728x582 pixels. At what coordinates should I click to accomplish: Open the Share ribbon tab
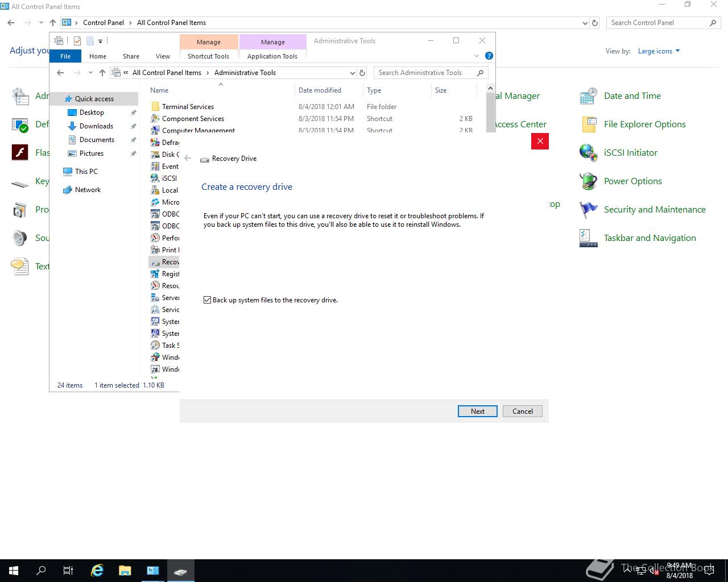tap(131, 56)
